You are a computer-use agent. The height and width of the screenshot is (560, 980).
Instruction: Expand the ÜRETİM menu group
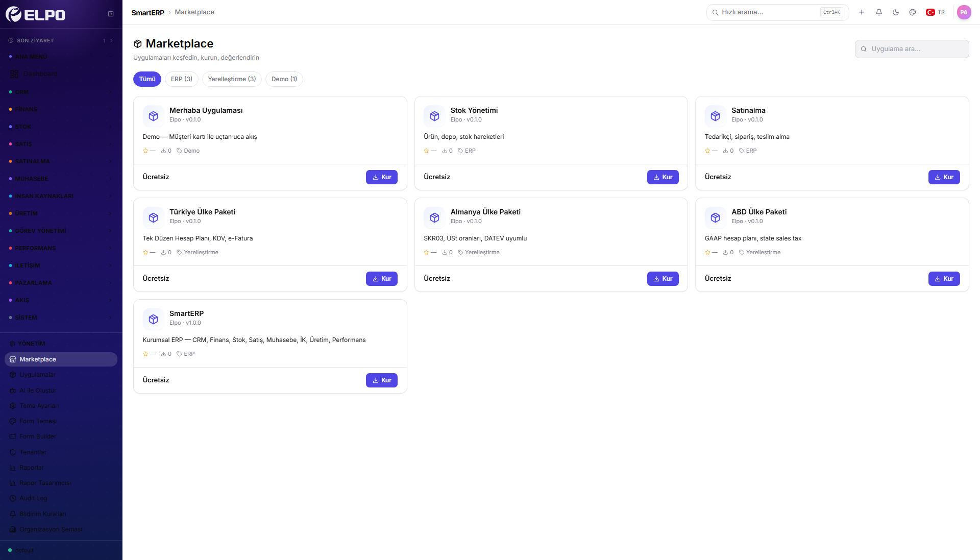(61, 213)
